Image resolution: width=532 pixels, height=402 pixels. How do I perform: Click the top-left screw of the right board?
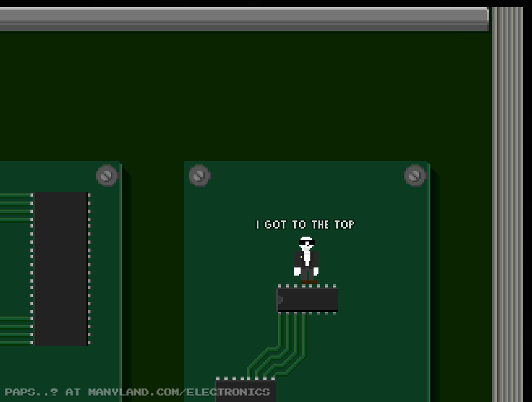[x=199, y=176]
